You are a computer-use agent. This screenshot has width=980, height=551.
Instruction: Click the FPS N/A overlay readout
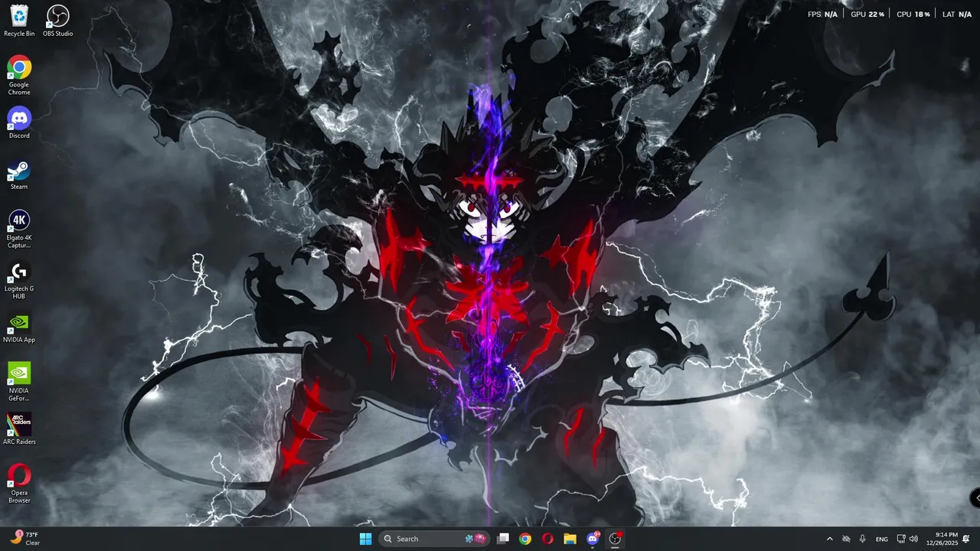[822, 15]
